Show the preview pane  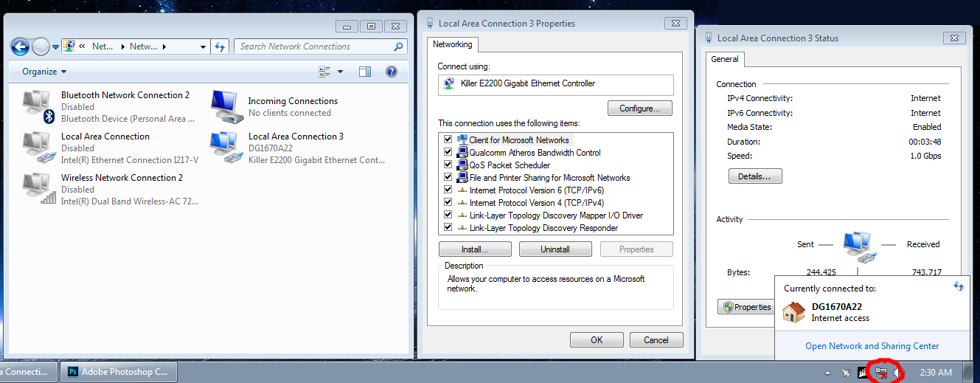[364, 72]
